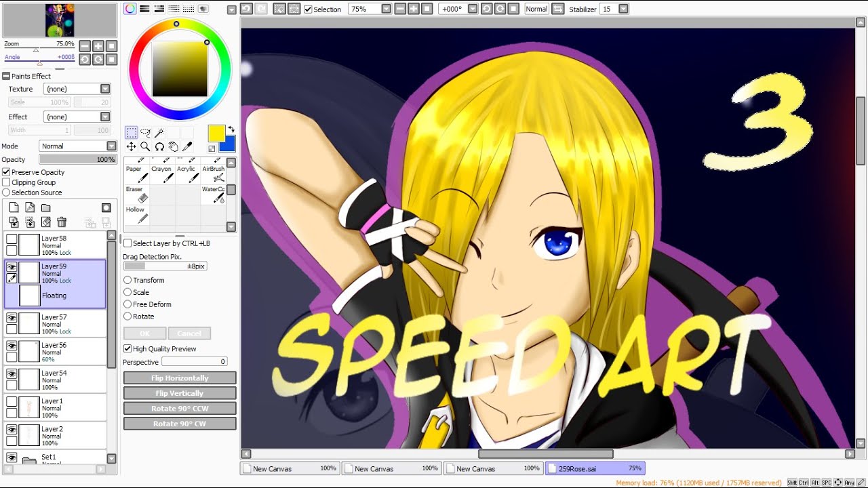Screen dimensions: 868x488
Task: Open the Stabilizer value dropdown
Action: point(623,9)
